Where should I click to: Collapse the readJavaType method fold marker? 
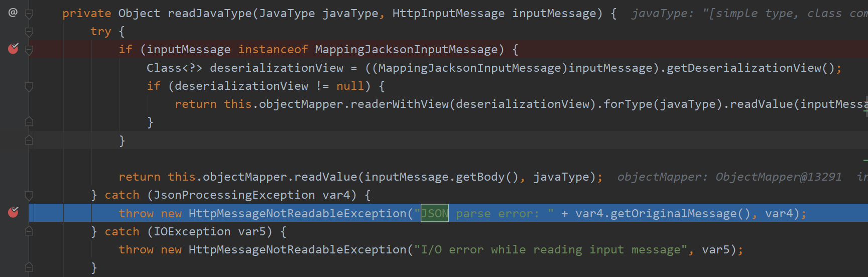[29, 14]
